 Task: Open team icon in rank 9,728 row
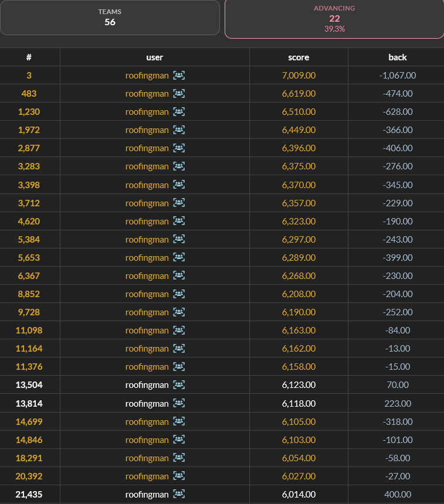tap(179, 312)
